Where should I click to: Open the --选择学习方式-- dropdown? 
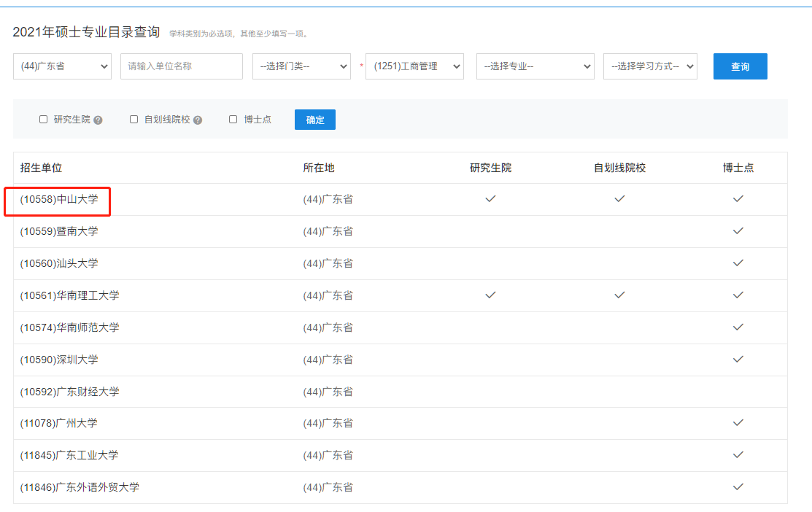pyautogui.click(x=650, y=66)
